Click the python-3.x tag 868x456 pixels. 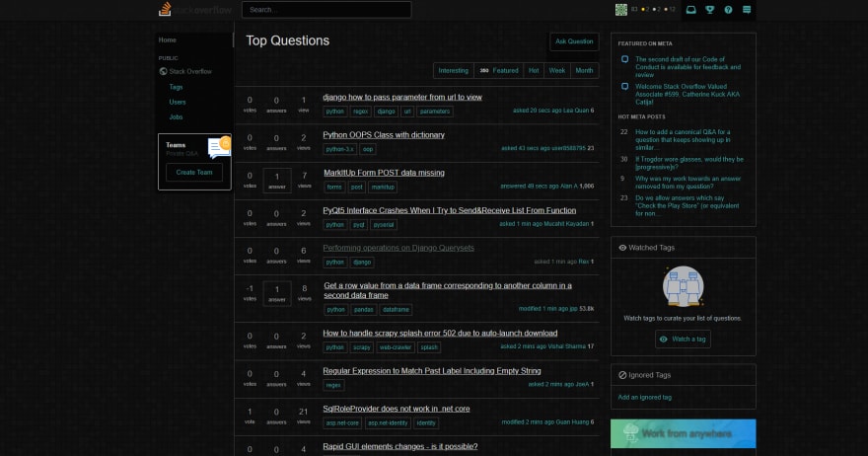coord(340,149)
